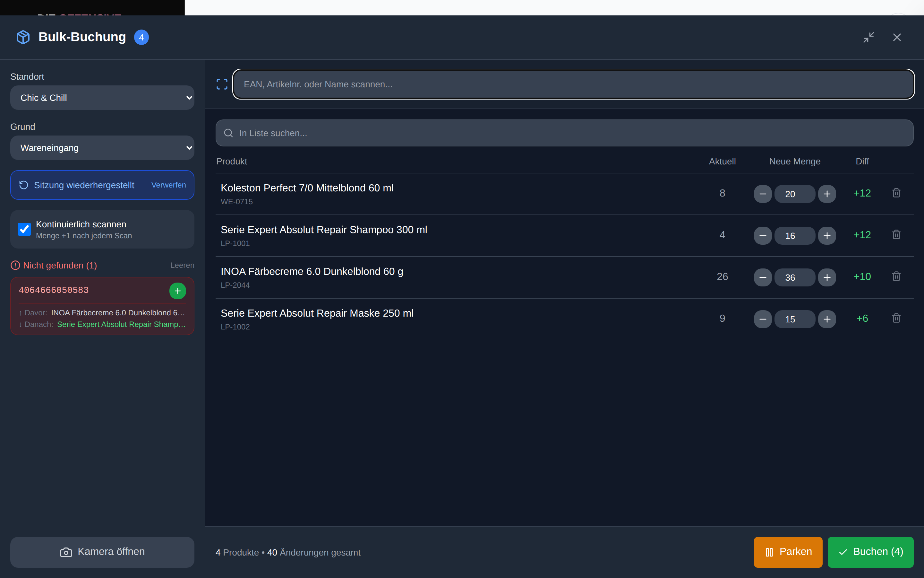The height and width of the screenshot is (578, 924).
Task: Edit INOA new quantity field showing 36
Action: click(795, 277)
